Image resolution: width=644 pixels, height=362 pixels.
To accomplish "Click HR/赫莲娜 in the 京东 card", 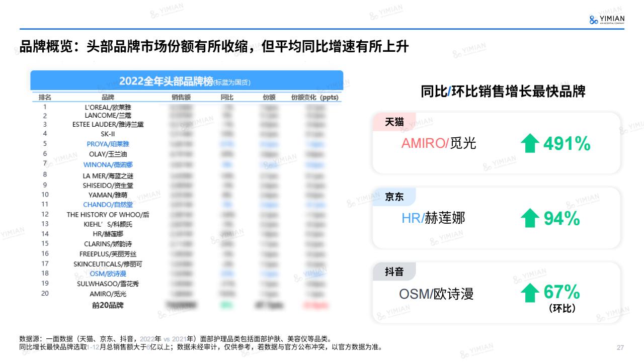I will pos(433,218).
